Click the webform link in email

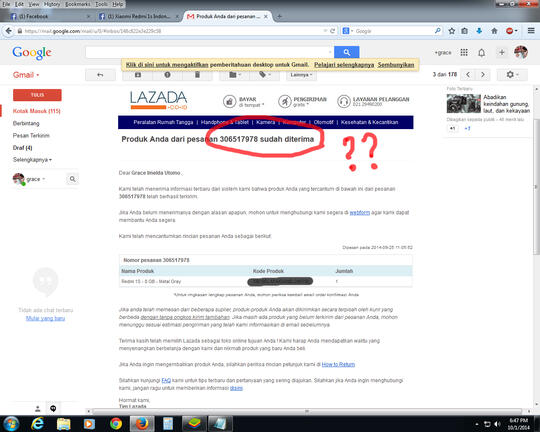click(360, 213)
